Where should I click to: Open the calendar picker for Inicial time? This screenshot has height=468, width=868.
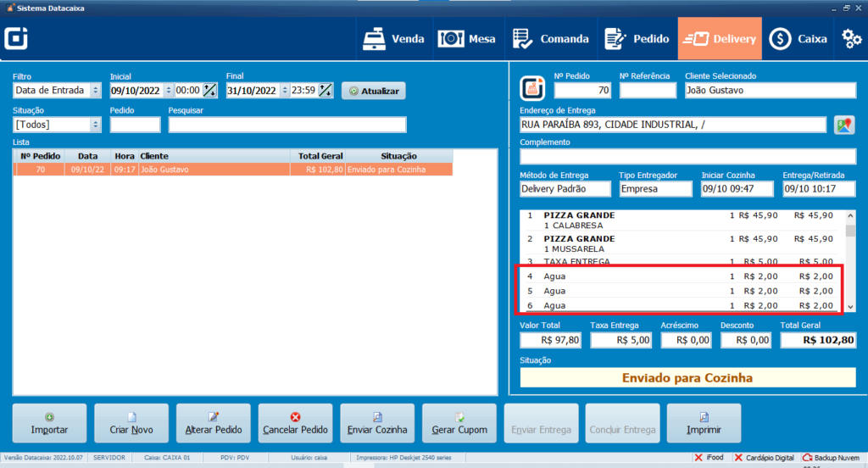208,91
